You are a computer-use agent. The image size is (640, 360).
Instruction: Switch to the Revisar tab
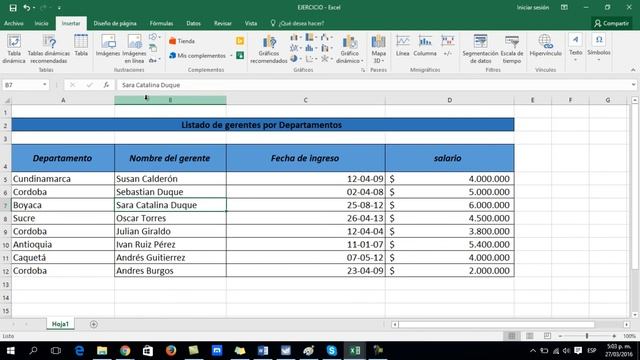pyautogui.click(x=223, y=24)
